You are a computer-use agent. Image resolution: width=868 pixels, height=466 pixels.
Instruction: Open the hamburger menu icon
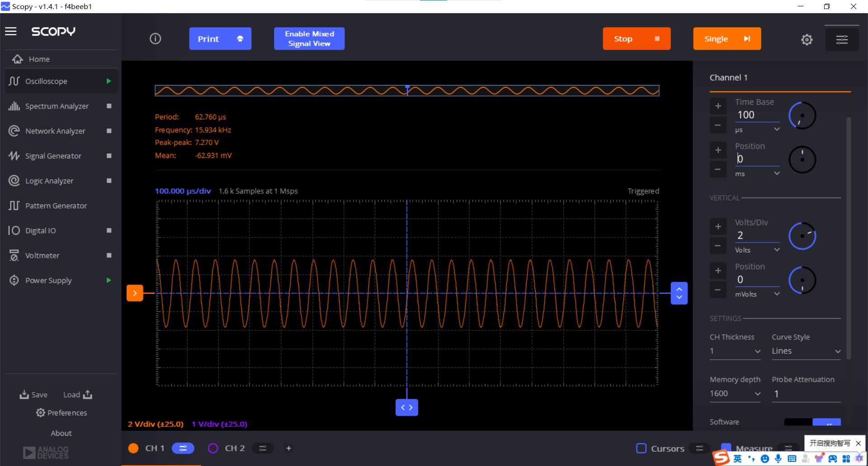(x=11, y=31)
